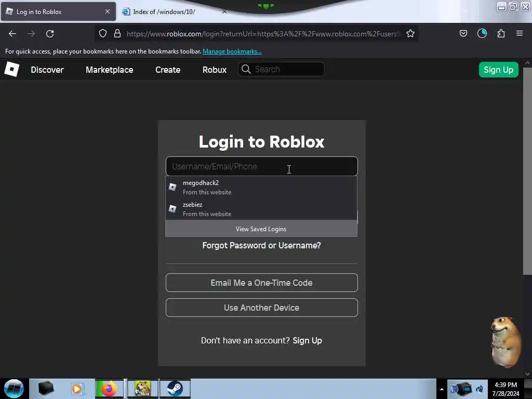The image size is (532, 399).
Task: Click the scrollbar down arrow
Action: [x=527, y=374]
